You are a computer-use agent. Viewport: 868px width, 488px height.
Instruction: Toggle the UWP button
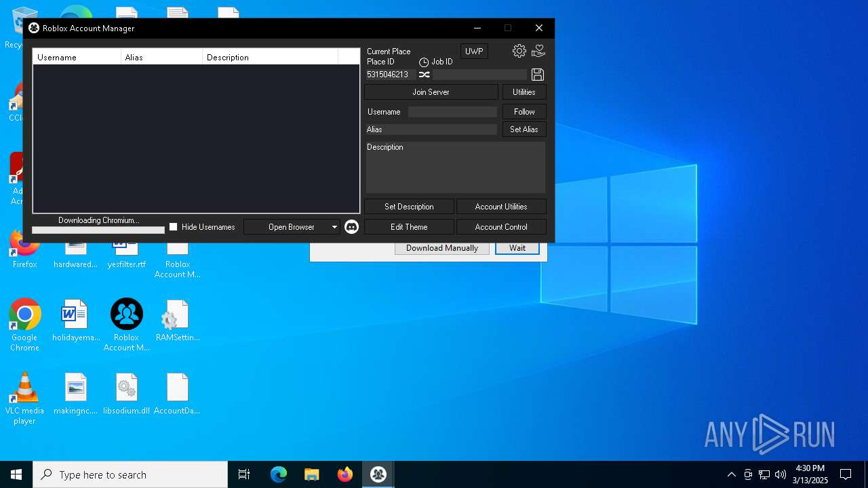[474, 52]
